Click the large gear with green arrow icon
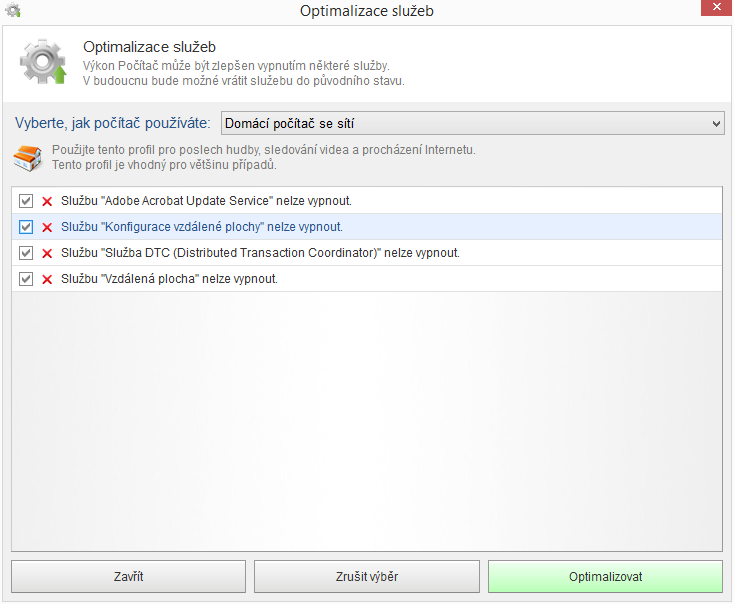734x604 pixels. pos(43,62)
